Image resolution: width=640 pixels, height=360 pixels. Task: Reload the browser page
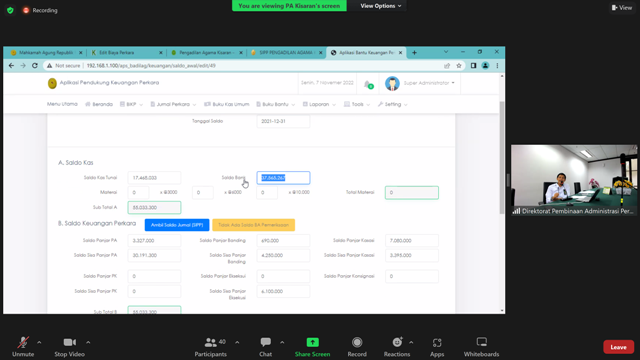[35, 66]
